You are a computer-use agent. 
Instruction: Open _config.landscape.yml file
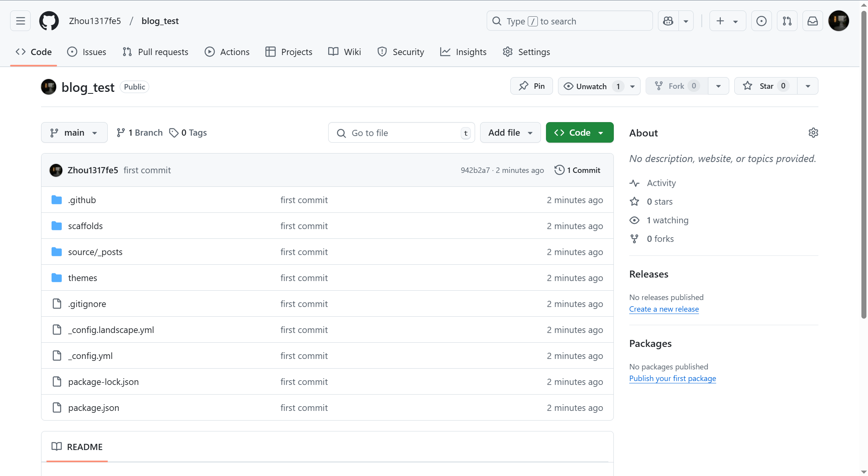[111, 330]
